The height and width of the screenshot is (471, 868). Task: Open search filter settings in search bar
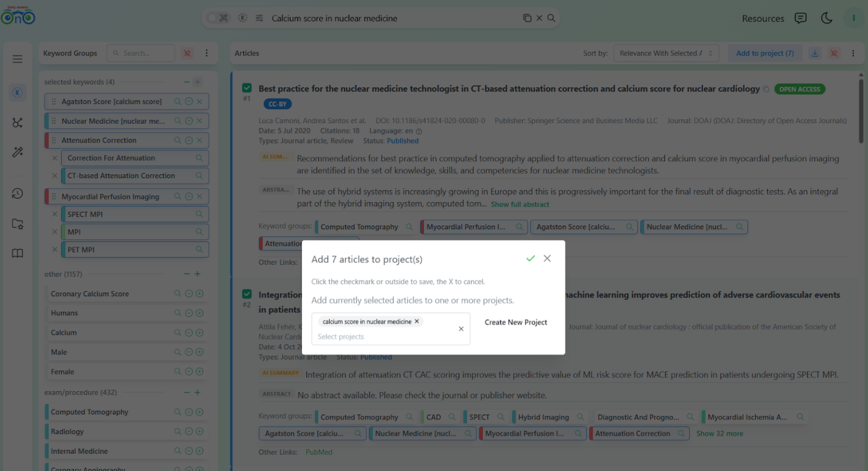tap(259, 17)
